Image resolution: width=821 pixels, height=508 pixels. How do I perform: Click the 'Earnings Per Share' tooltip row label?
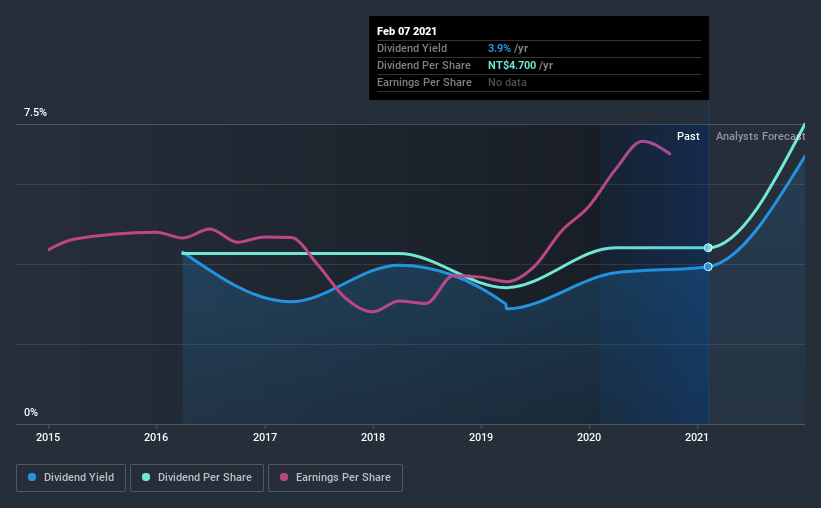coord(424,82)
